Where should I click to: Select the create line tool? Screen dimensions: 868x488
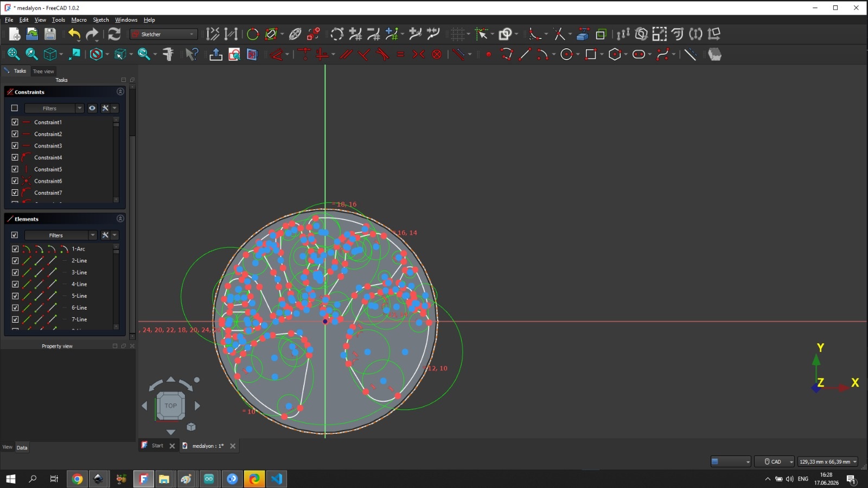(525, 54)
